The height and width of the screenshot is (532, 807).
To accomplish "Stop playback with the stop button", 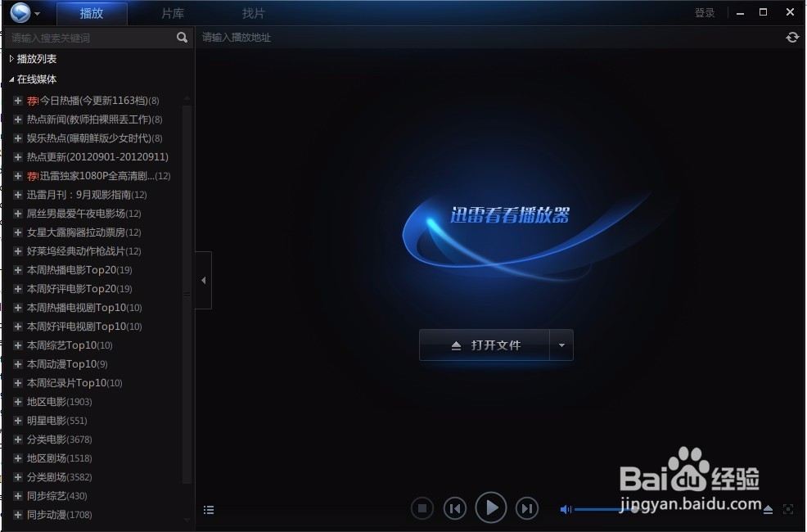I will 422,509.
